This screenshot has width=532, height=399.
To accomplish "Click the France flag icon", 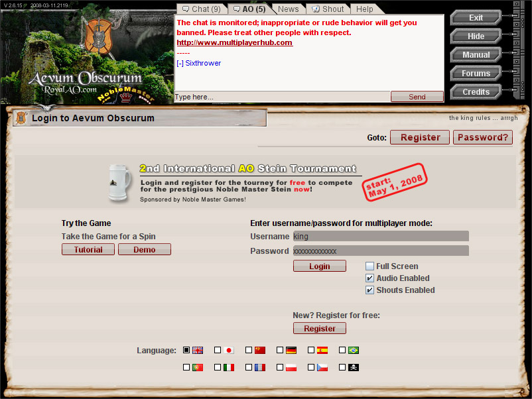I will (260, 367).
